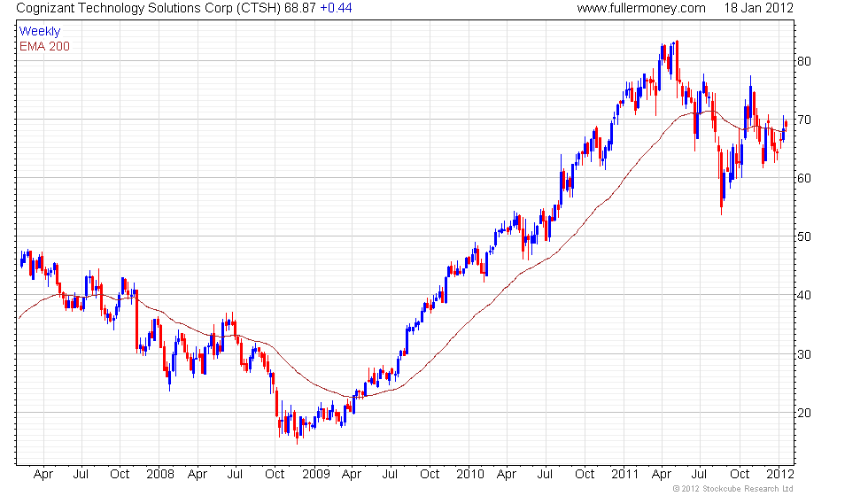This screenshot has height=496, width=868.
Task: Select the Weekly legend label
Action: pyautogui.click(x=40, y=32)
